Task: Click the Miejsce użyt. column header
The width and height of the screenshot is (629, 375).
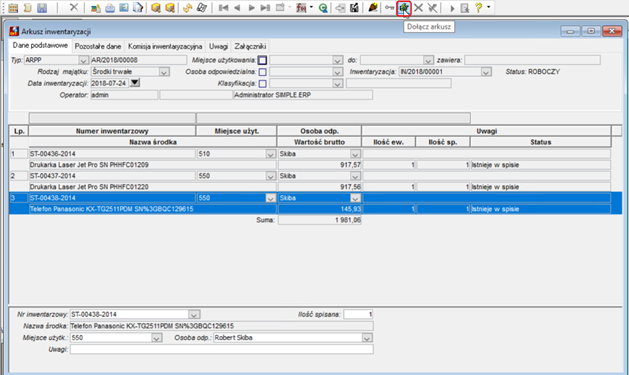Action: pyautogui.click(x=237, y=131)
